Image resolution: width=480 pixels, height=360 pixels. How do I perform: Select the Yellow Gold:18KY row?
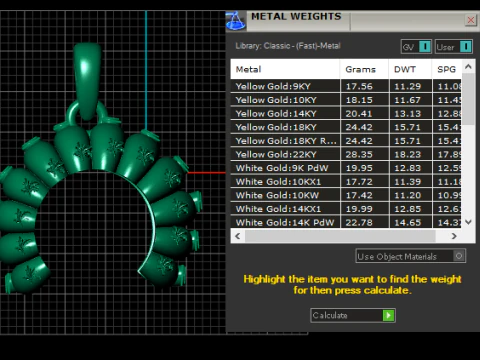pos(346,127)
